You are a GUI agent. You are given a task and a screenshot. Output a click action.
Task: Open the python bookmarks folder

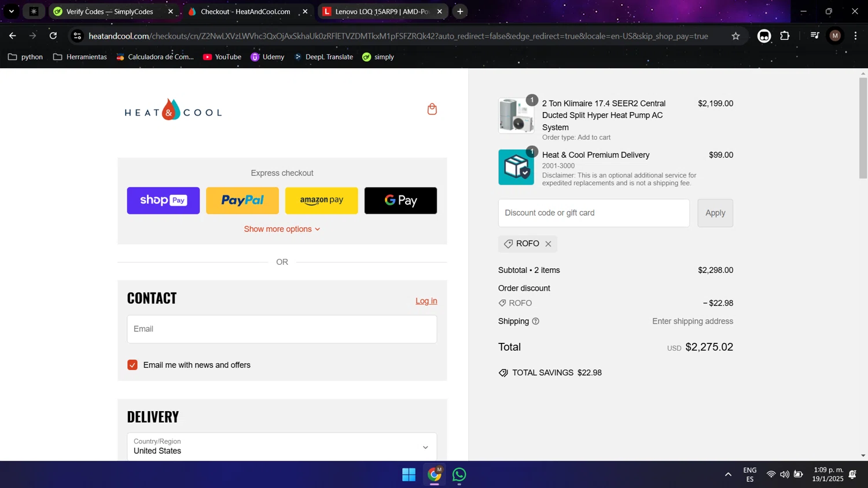[x=25, y=57]
